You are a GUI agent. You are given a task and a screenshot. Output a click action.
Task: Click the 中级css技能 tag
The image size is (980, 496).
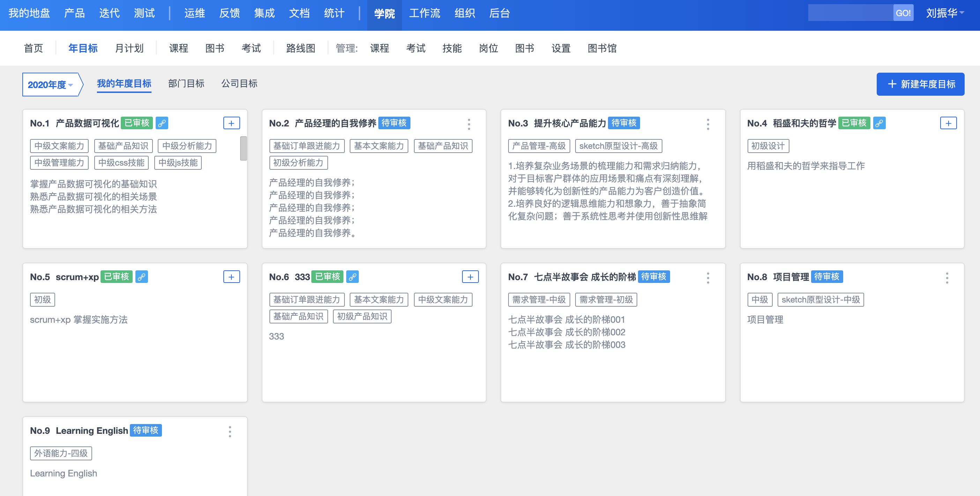(121, 162)
